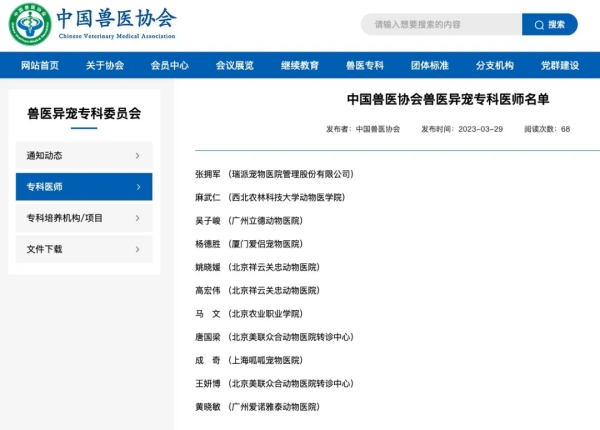Click the English name Chinese Veterinary Medical Association
The image size is (600, 430).
pos(117,36)
